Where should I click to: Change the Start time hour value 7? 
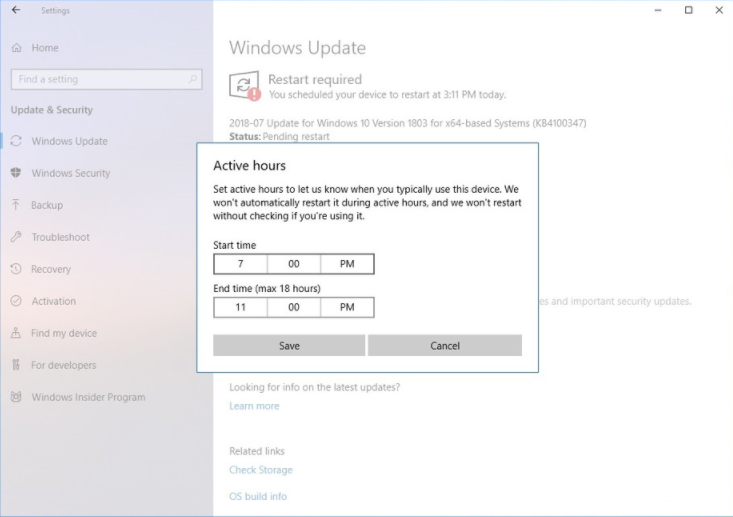(x=240, y=264)
